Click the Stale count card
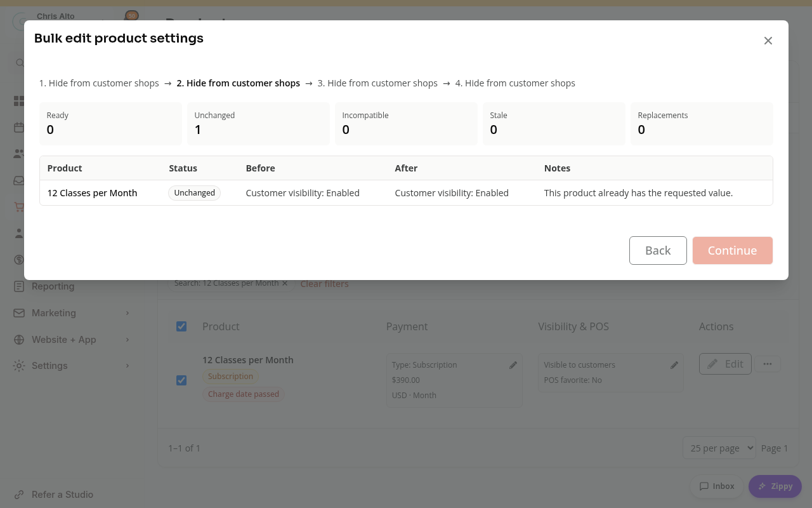The width and height of the screenshot is (812, 508). [x=554, y=124]
